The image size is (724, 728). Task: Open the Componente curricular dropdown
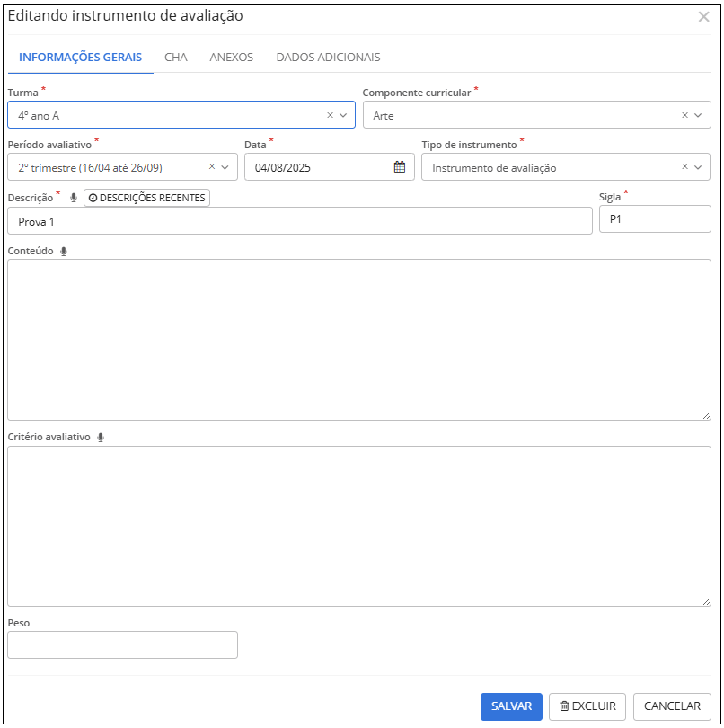tap(698, 115)
